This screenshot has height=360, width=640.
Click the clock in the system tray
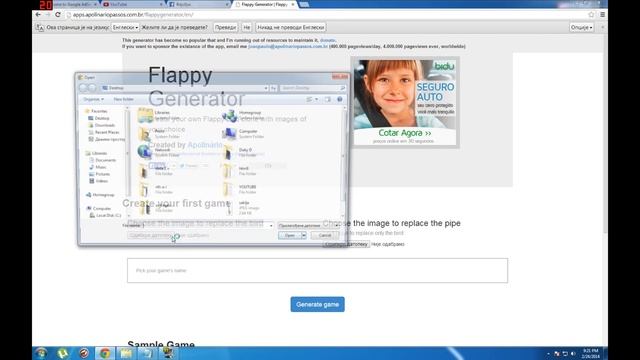pyautogui.click(x=590, y=353)
